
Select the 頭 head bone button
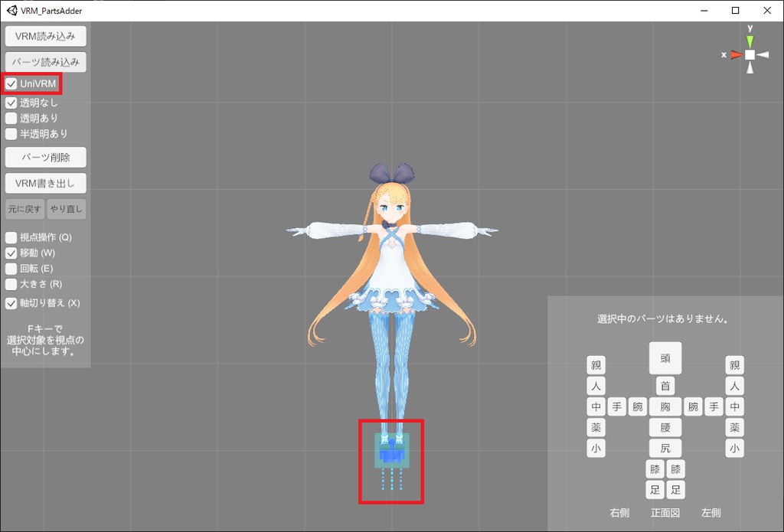(x=665, y=357)
